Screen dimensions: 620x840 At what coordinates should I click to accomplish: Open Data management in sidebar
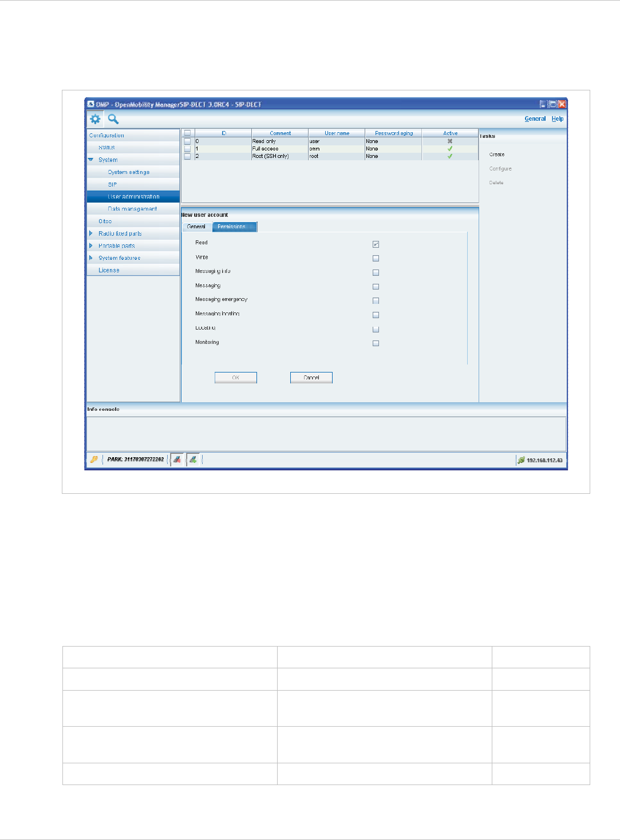[x=132, y=209]
